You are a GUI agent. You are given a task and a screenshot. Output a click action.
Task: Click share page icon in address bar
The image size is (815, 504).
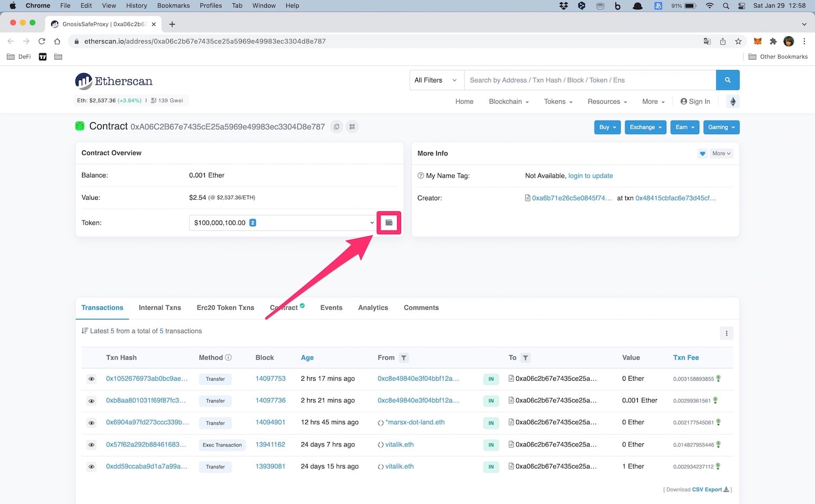click(723, 41)
